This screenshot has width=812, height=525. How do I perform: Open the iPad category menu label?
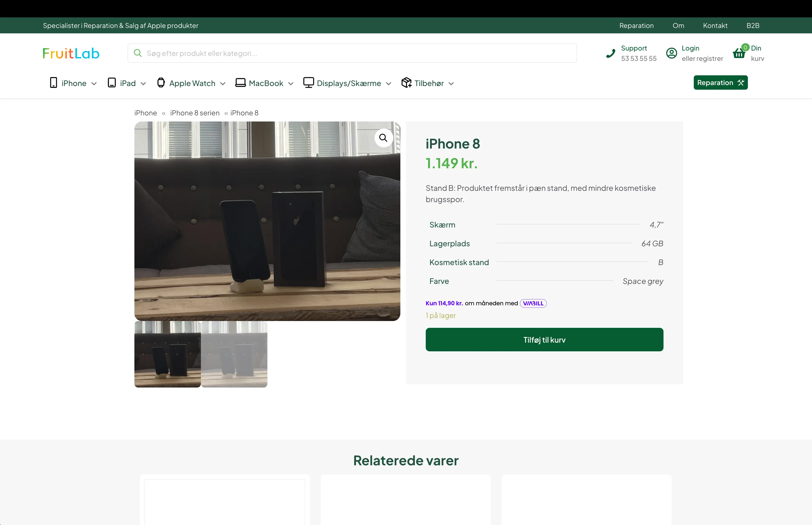128,83
